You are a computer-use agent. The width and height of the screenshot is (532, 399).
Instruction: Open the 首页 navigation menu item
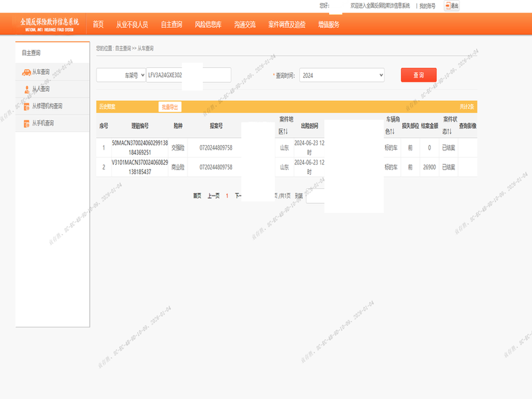[x=98, y=25]
